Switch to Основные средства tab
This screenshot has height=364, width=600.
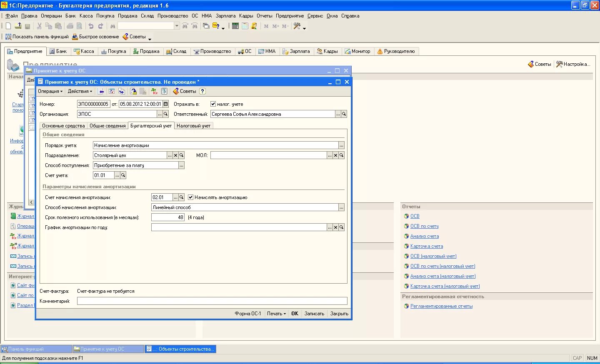pyautogui.click(x=63, y=126)
